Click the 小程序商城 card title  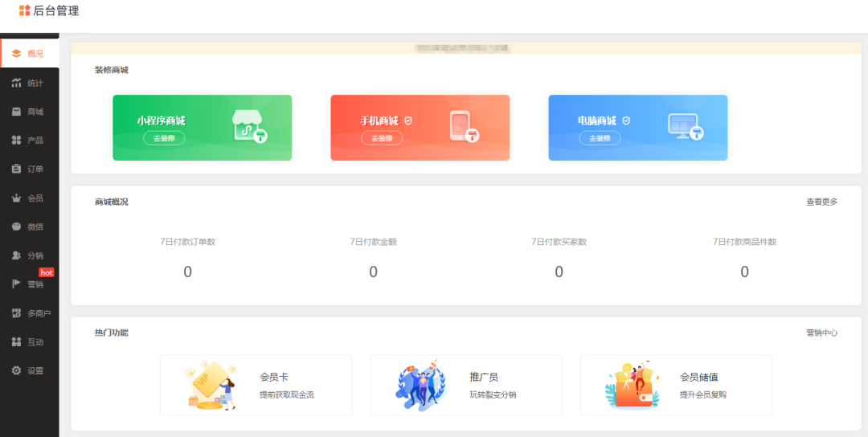(x=161, y=120)
